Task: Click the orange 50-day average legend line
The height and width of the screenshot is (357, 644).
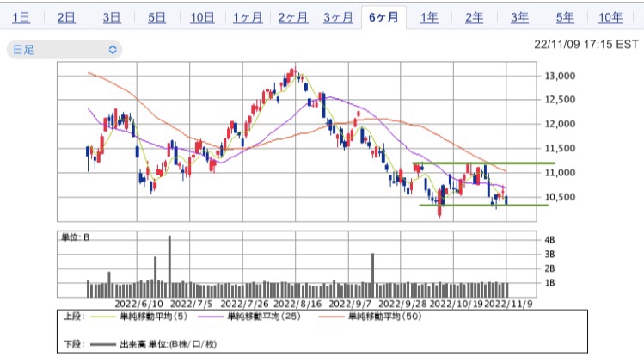Action: [331, 317]
